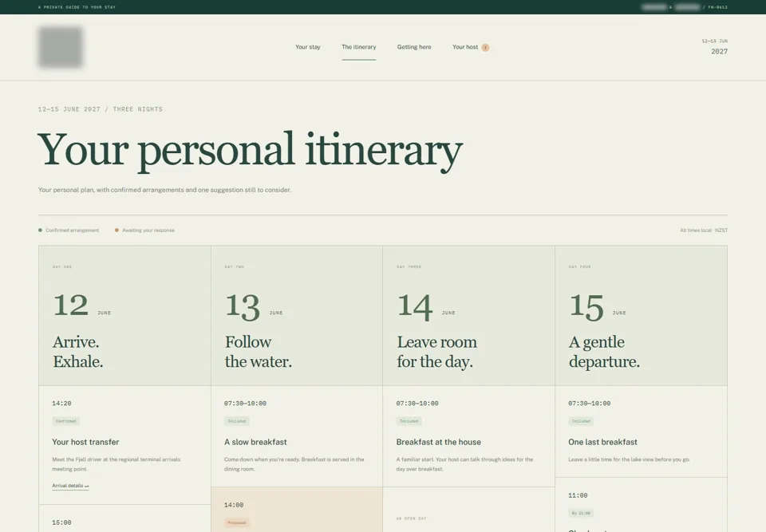Viewport: 766px width, 532px height.
Task: Follow the Arrival details link
Action: click(x=70, y=486)
